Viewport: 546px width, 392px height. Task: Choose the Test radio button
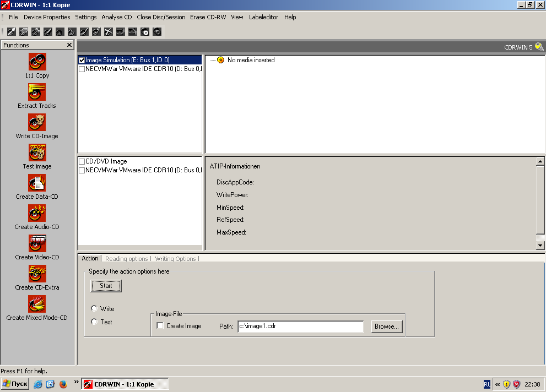(94, 322)
